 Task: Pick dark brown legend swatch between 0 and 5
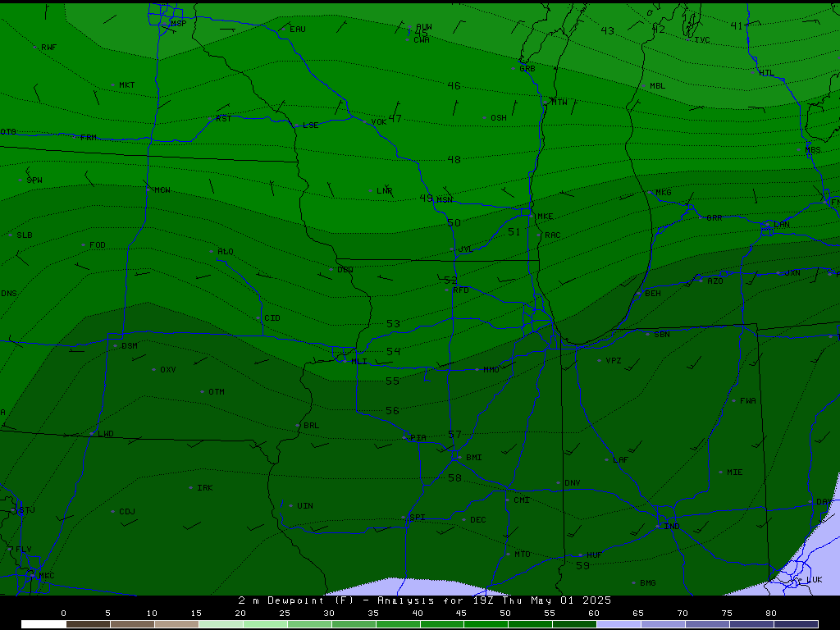tap(88, 624)
